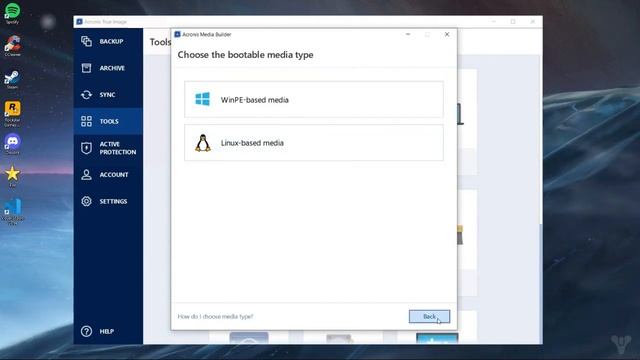Screen dimensions: 640x360
Task: Open CCleaner desktop shortcut
Action: (x=12, y=46)
